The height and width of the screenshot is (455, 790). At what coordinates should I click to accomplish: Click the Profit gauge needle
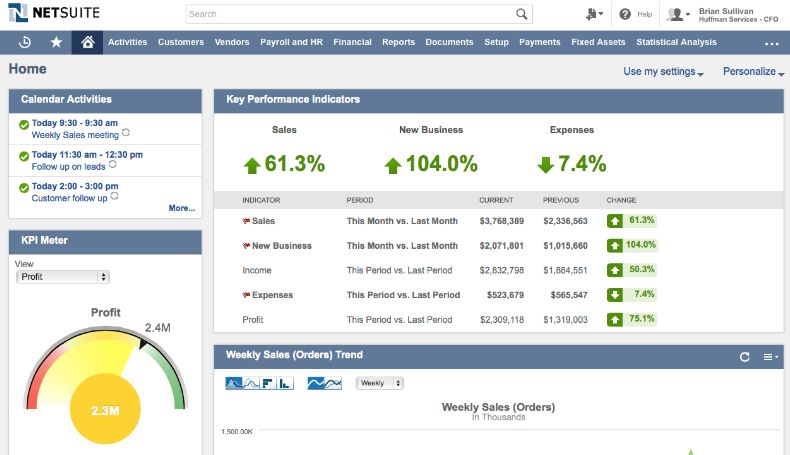[142, 345]
